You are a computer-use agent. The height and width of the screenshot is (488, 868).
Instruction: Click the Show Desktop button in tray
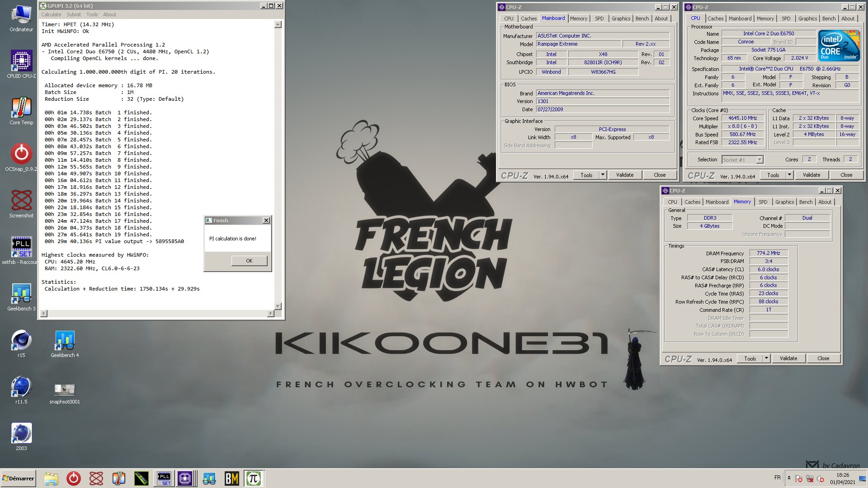point(863,479)
